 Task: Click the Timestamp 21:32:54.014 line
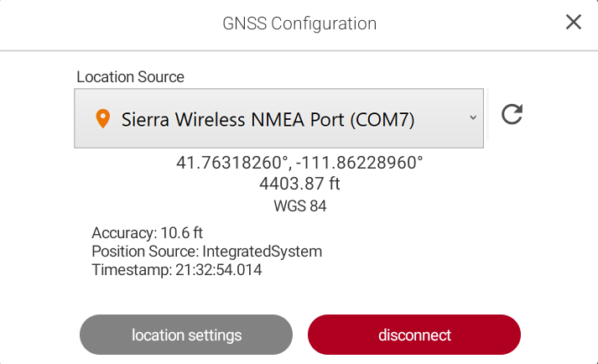coord(176,269)
